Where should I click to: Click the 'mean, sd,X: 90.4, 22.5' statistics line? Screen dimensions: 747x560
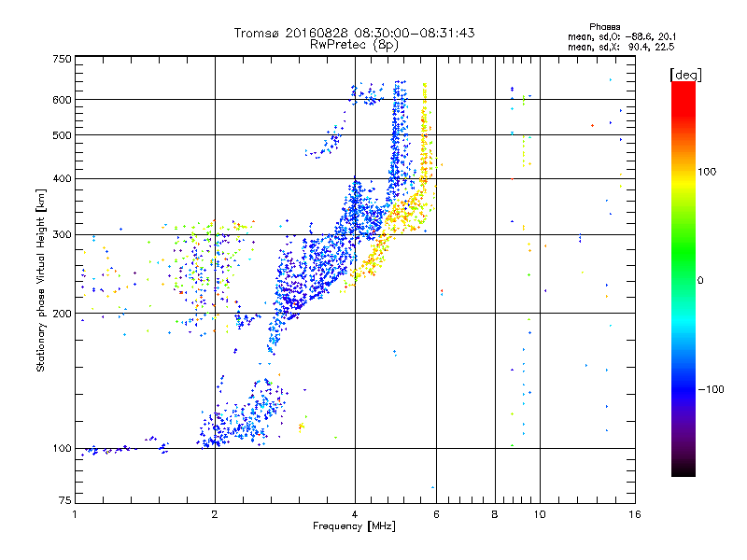(x=621, y=47)
